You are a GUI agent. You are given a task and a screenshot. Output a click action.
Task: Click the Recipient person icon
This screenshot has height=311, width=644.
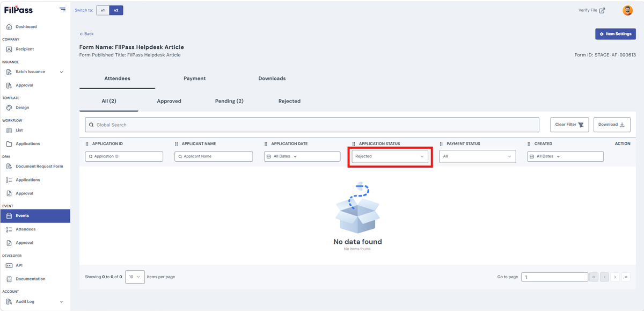[9, 49]
